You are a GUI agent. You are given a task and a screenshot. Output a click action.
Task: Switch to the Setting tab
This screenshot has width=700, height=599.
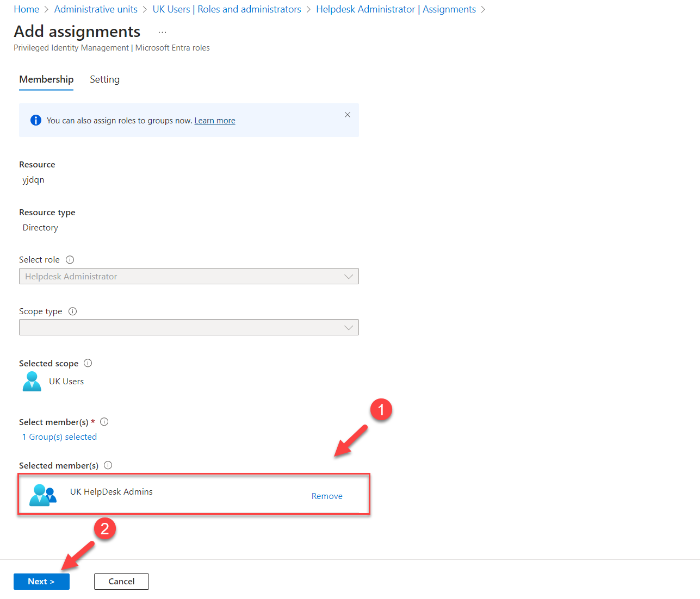coord(104,79)
